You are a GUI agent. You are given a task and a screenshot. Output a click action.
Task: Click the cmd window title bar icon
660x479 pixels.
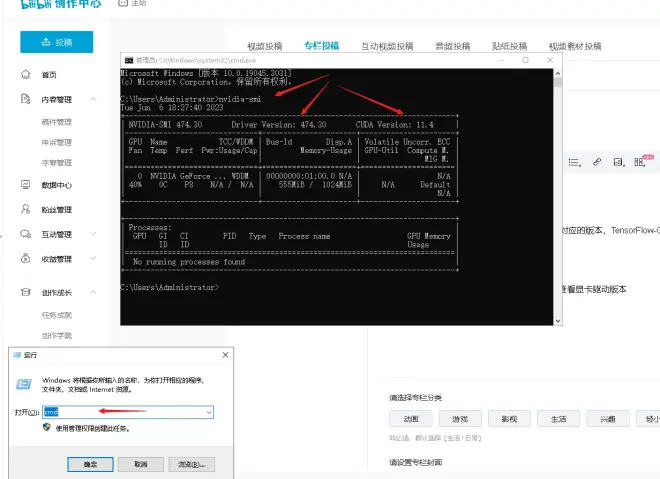click(129, 60)
